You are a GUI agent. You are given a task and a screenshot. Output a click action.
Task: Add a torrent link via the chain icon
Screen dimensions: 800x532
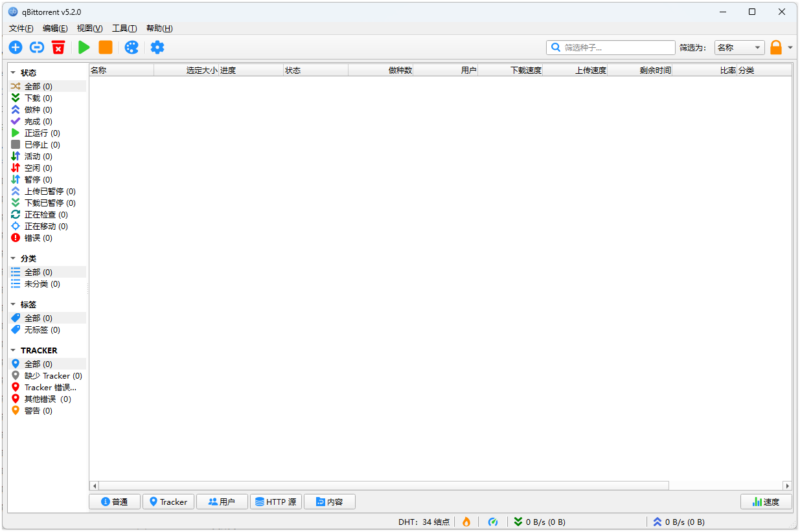coord(37,47)
